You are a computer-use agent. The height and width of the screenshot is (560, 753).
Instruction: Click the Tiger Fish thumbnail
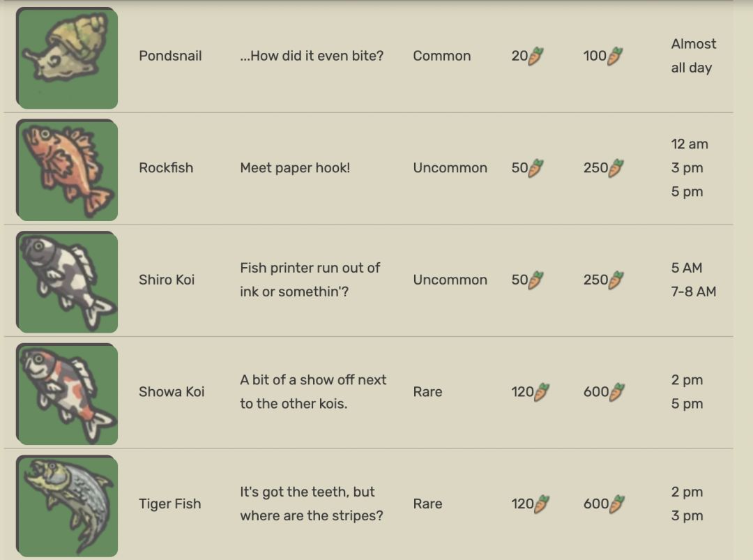click(67, 506)
